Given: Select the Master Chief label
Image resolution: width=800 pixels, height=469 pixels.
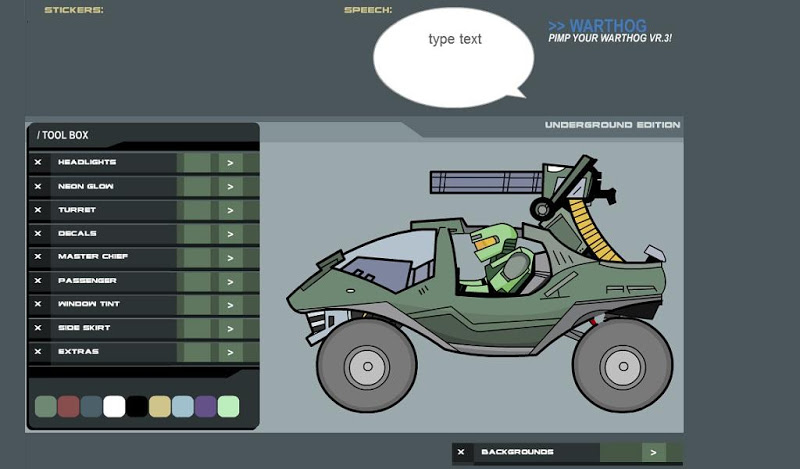Looking at the screenshot, I should pos(93,256).
